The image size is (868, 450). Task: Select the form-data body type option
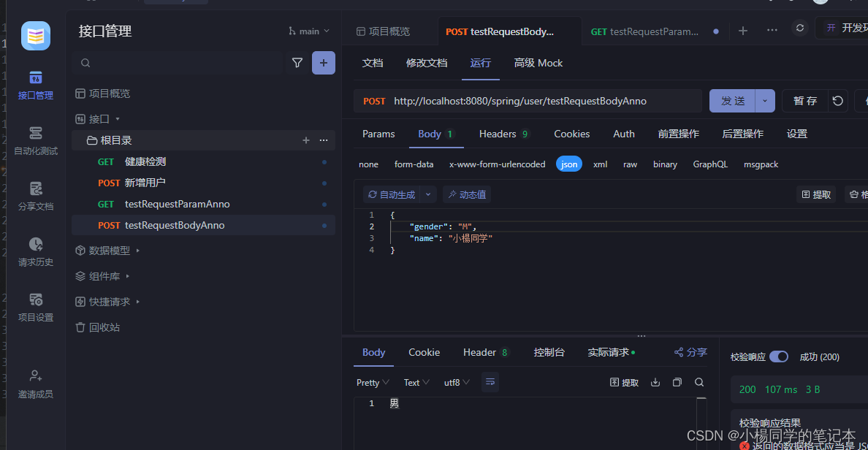(414, 164)
